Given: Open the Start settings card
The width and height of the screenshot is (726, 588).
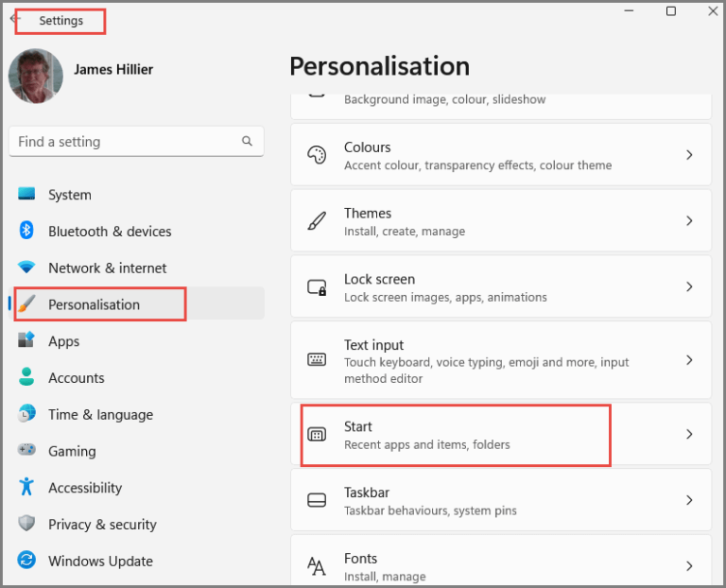Looking at the screenshot, I should pyautogui.click(x=501, y=434).
